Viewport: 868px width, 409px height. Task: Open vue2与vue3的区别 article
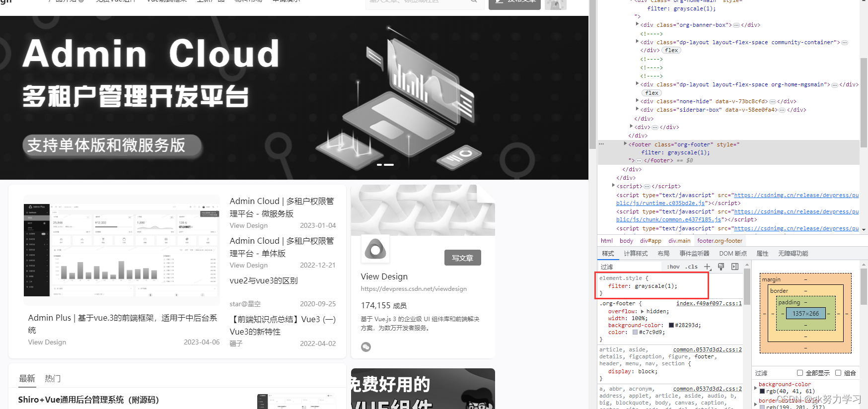click(x=264, y=280)
